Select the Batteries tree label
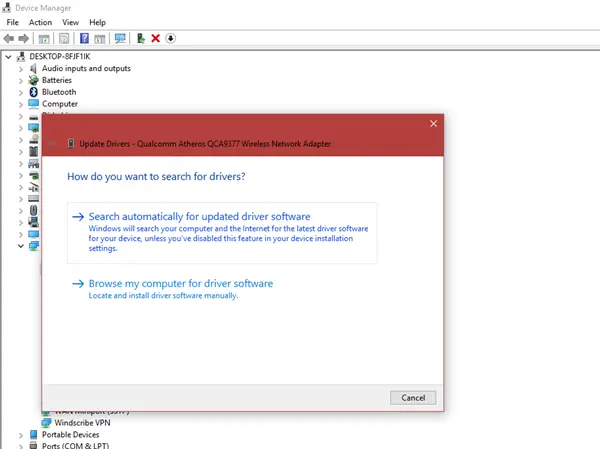600x449 pixels. tap(57, 80)
